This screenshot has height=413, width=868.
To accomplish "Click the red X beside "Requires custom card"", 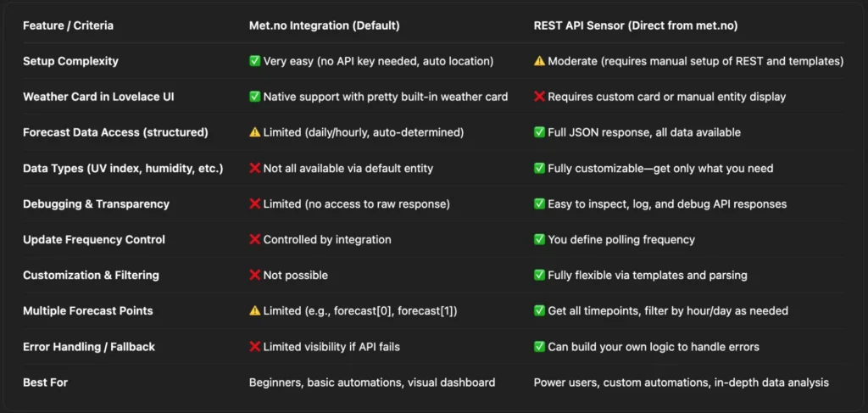I will tap(539, 97).
